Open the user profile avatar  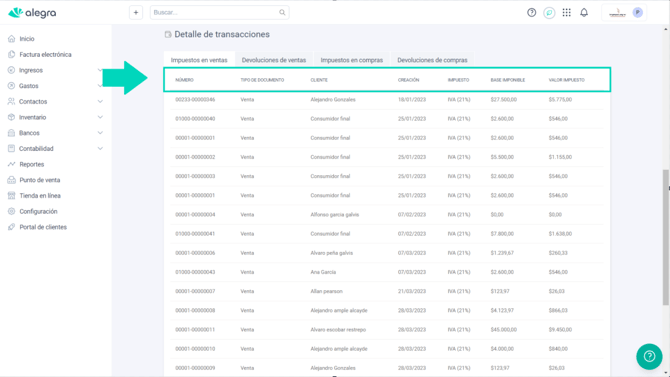(638, 13)
